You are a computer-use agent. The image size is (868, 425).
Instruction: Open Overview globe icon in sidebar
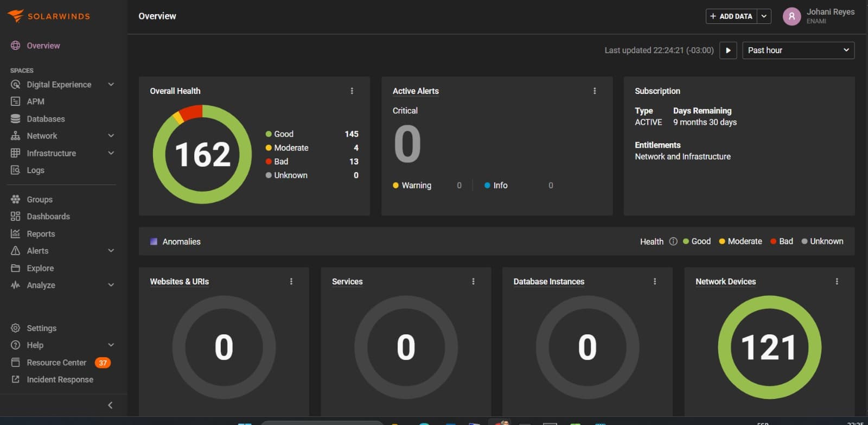coord(15,46)
